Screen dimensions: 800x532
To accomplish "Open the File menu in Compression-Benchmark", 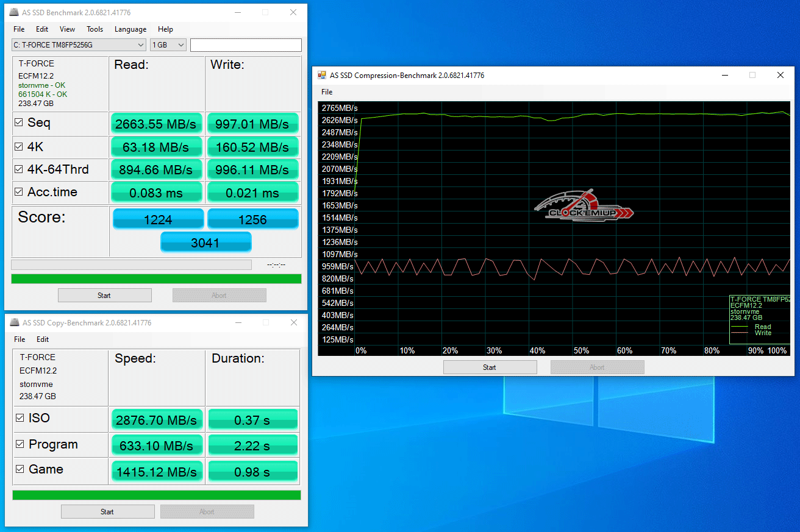I will tap(327, 92).
